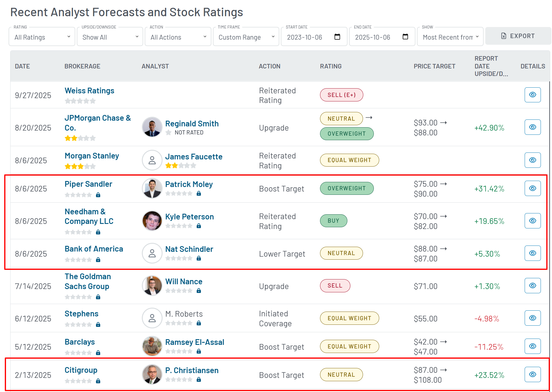View details for Piper Sandler row
552x392 pixels.
[x=532, y=188]
